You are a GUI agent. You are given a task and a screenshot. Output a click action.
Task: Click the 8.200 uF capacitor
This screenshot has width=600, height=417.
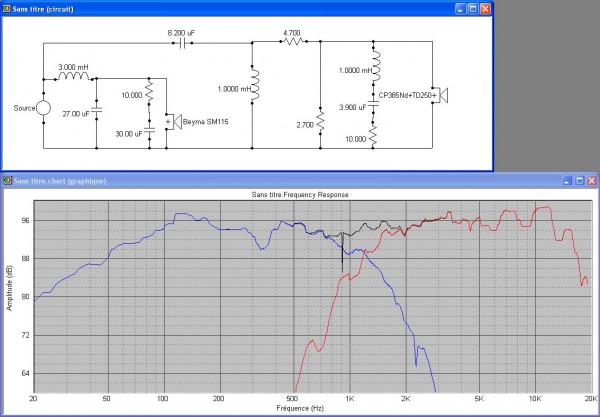(x=182, y=44)
